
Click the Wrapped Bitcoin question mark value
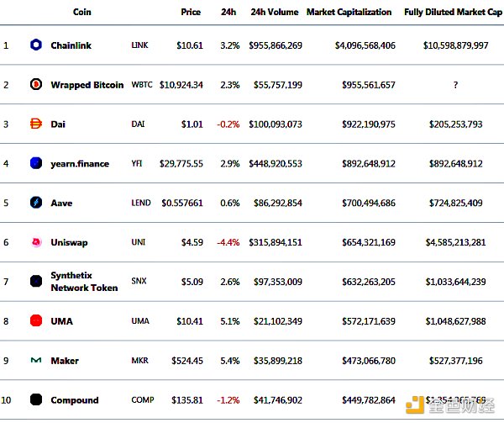click(x=454, y=84)
